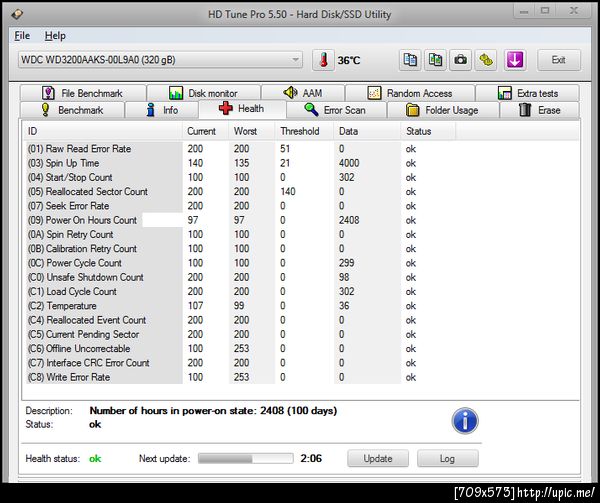The image size is (600, 503).
Task: Open the Random Access tab
Action: click(410, 93)
